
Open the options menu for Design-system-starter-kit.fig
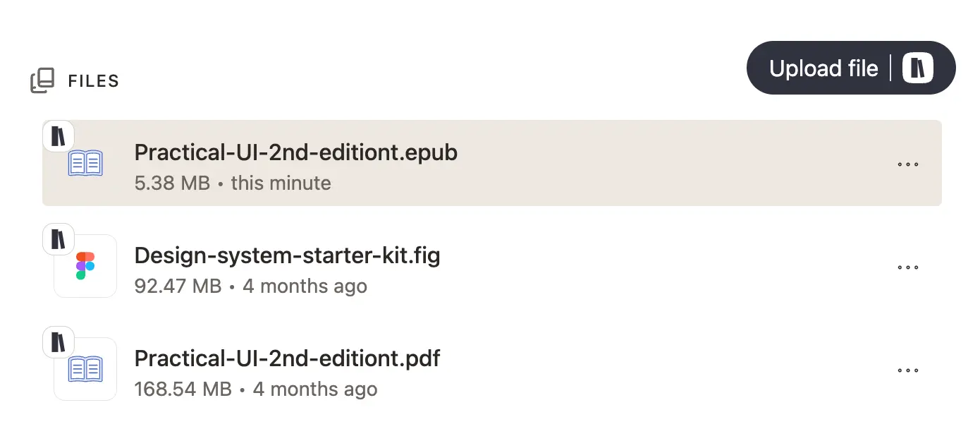point(908,267)
